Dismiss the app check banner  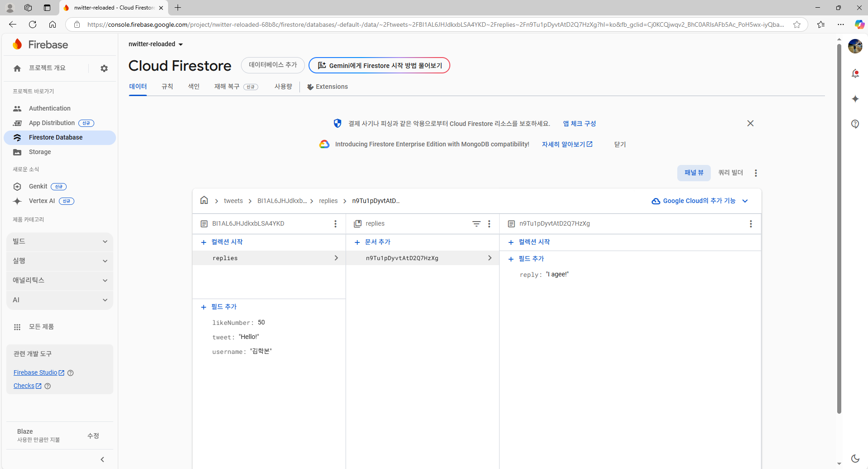tap(750, 123)
